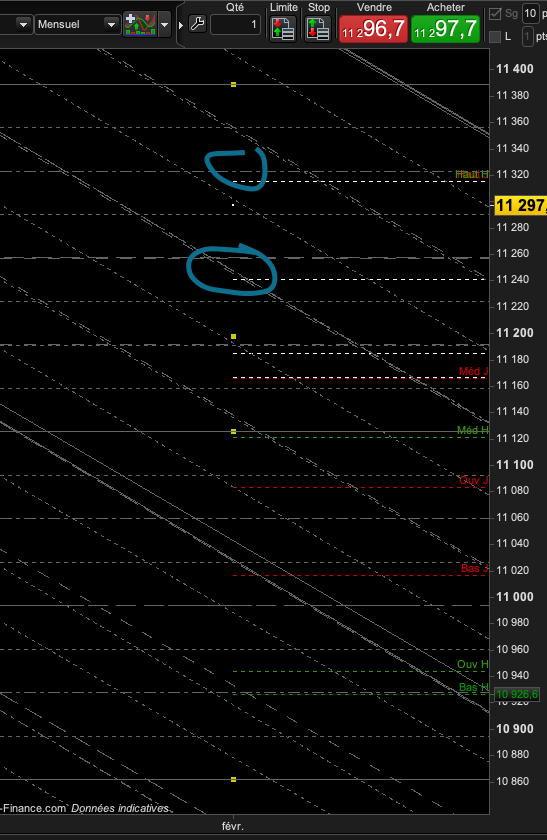Image resolution: width=547 pixels, height=840 pixels.
Task: Click the Stop order icon
Action: [x=318, y=28]
